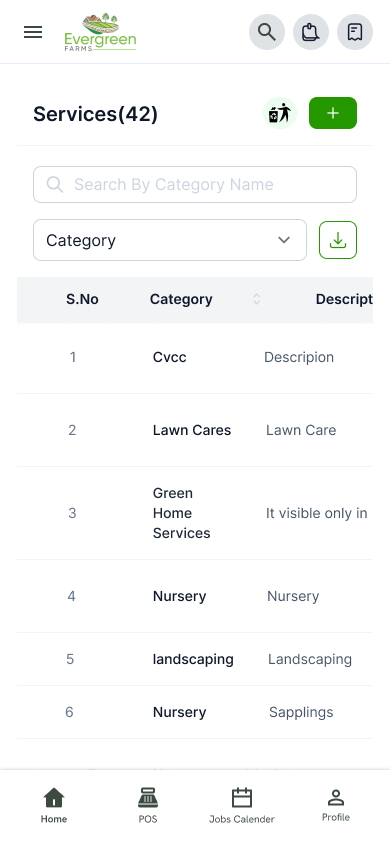Select the Cvcc category row

coord(195,357)
